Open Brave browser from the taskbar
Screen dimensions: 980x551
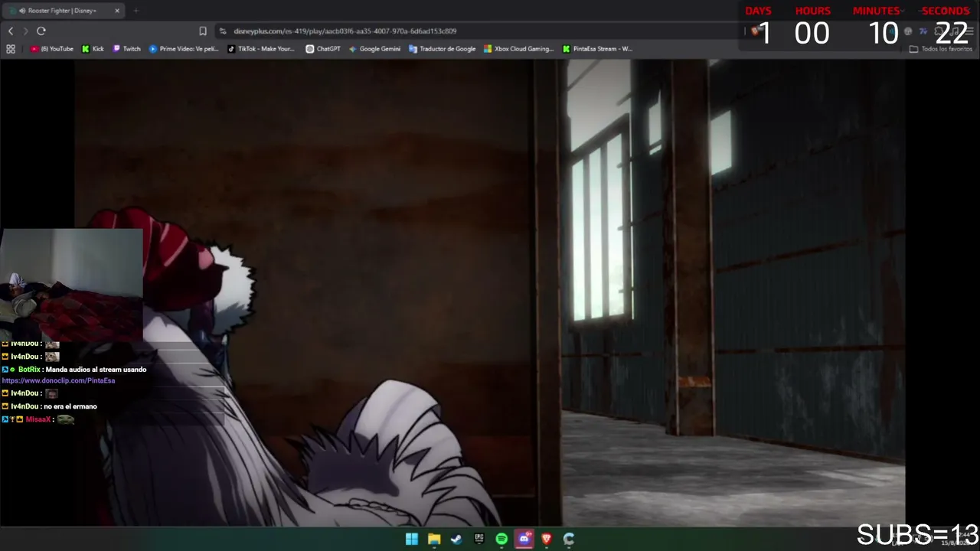547,539
